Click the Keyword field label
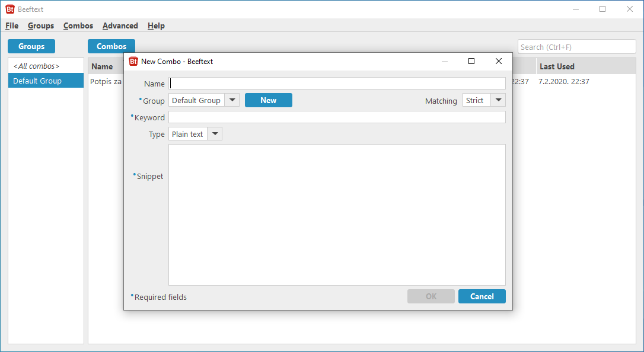The image size is (644, 352). (x=148, y=117)
